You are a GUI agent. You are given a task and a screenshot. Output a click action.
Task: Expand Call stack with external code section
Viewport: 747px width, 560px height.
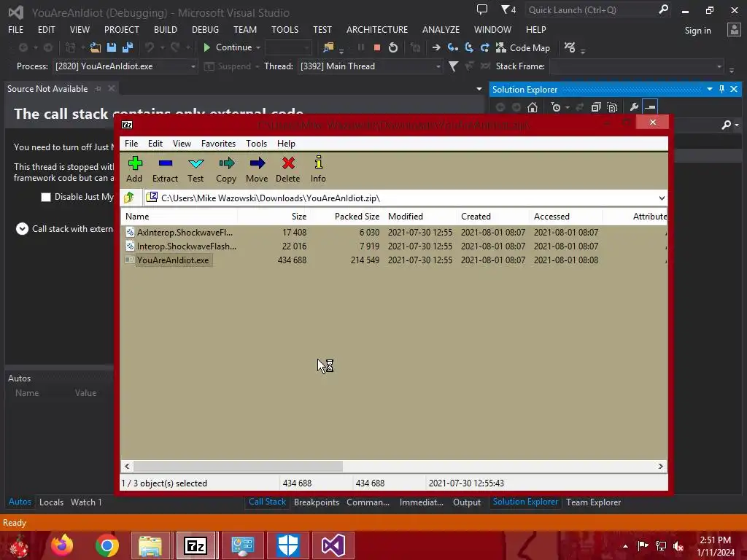tap(22, 229)
